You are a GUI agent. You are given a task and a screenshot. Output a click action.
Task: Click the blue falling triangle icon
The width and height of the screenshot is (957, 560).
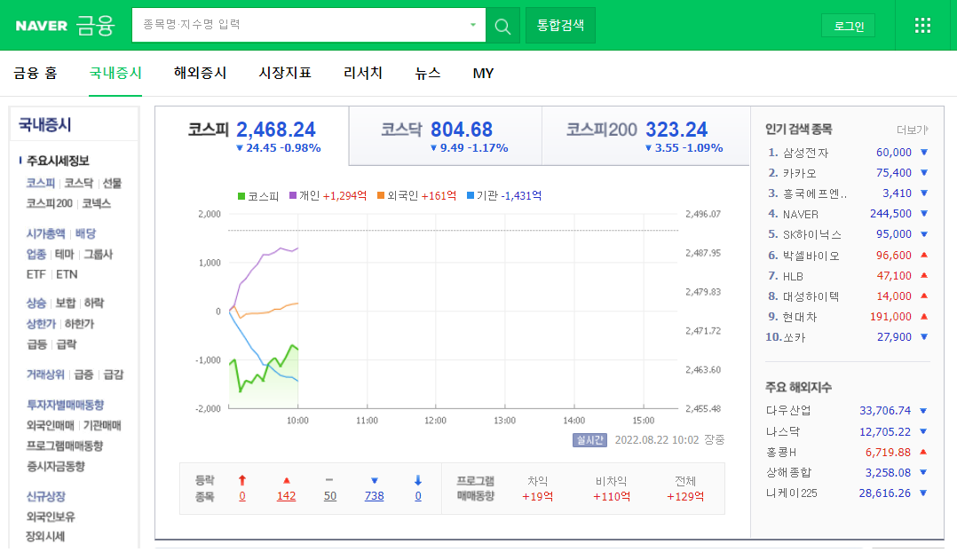coord(374,481)
